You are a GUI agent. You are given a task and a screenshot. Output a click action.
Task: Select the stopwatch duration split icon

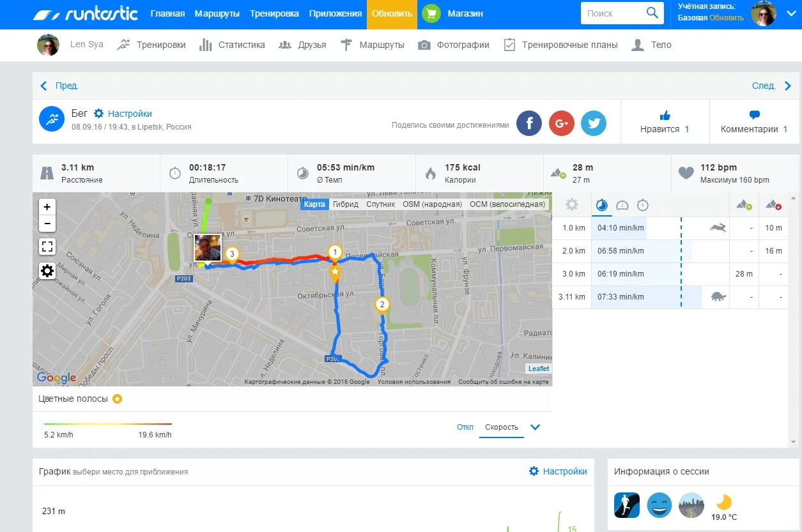click(643, 205)
